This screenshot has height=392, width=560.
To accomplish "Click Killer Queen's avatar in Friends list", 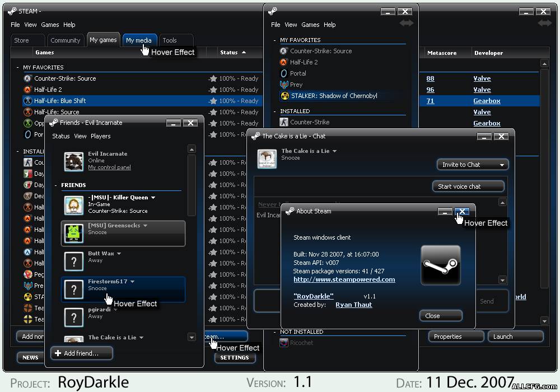I will 74,205.
